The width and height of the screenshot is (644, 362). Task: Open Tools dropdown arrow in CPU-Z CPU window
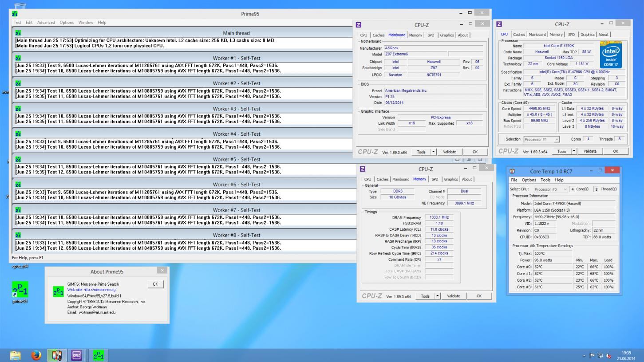pos(574,151)
